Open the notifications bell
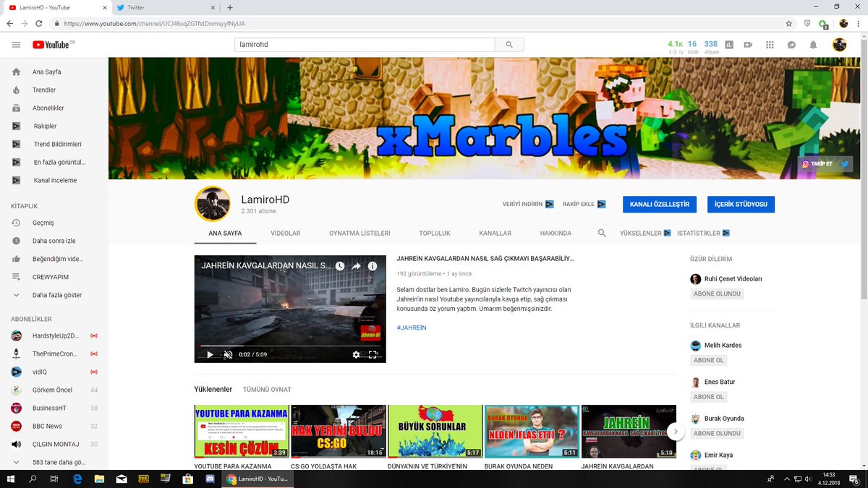The width and height of the screenshot is (868, 488). [x=813, y=45]
